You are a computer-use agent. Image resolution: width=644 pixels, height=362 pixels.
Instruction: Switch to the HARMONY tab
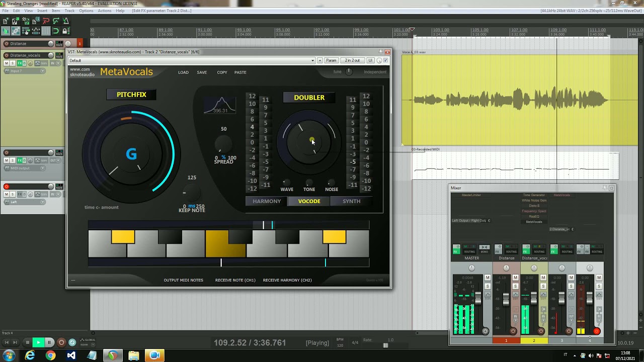[267, 201]
